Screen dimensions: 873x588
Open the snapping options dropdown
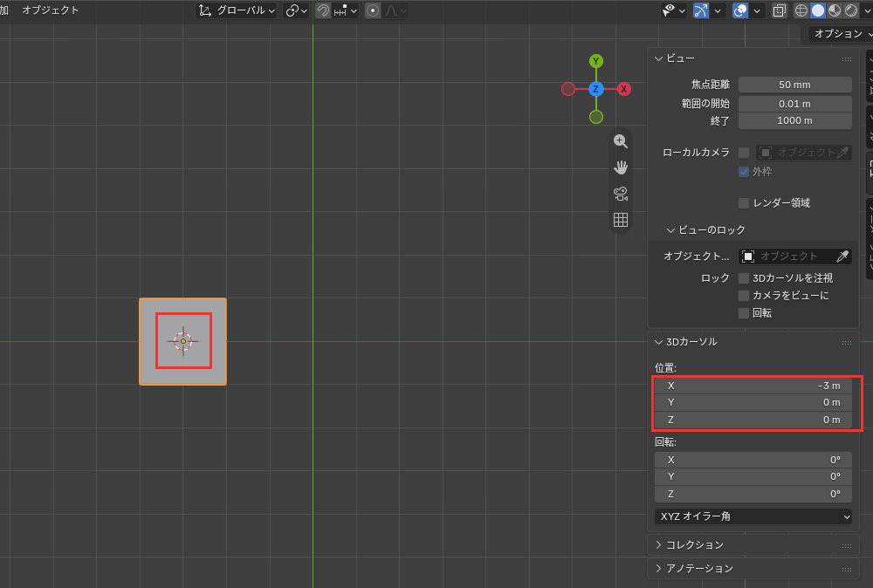346,10
